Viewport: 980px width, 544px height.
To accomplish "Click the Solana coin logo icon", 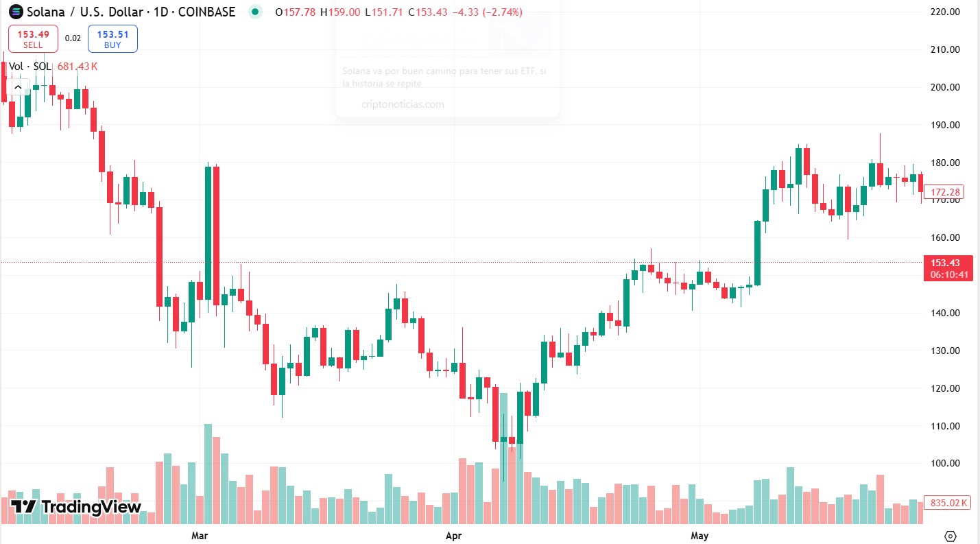I will (x=15, y=12).
